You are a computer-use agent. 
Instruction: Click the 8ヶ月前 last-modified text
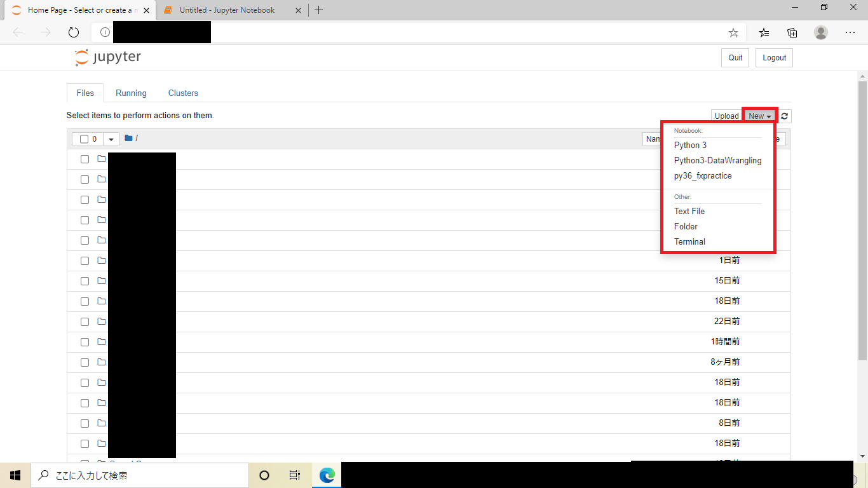(725, 362)
